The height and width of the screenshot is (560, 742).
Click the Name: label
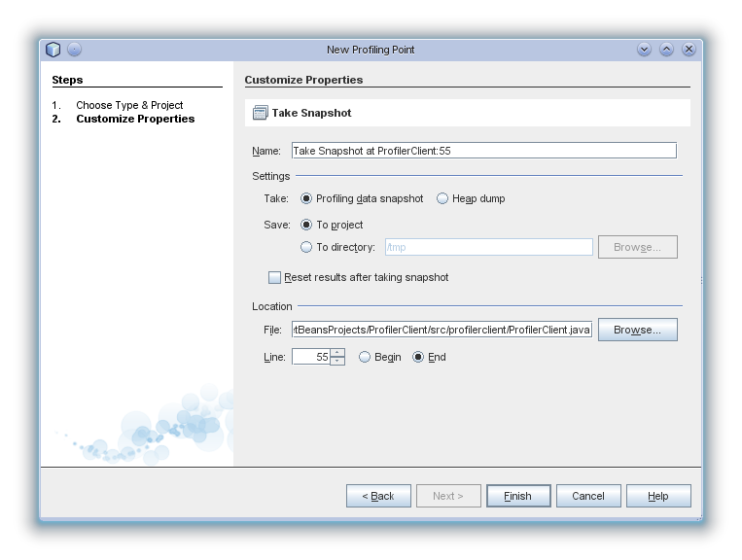click(266, 151)
